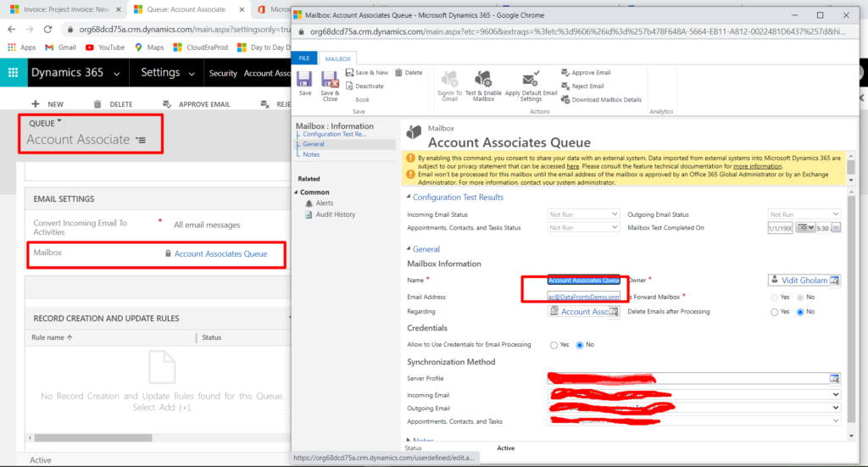Viewport: 868px width, 467px height.
Task: Open the 'more information' documentation link
Action: point(757,166)
